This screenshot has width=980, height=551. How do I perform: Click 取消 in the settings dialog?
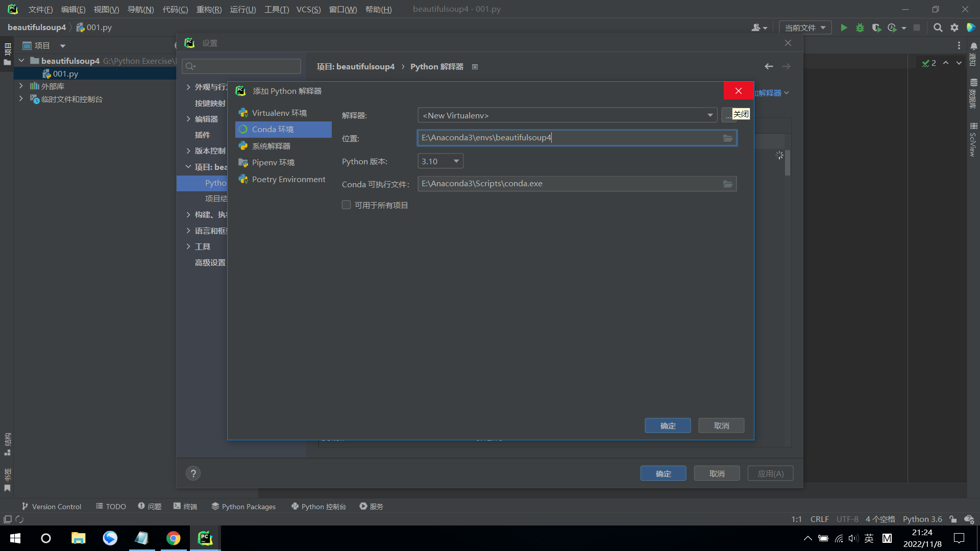coord(717,473)
